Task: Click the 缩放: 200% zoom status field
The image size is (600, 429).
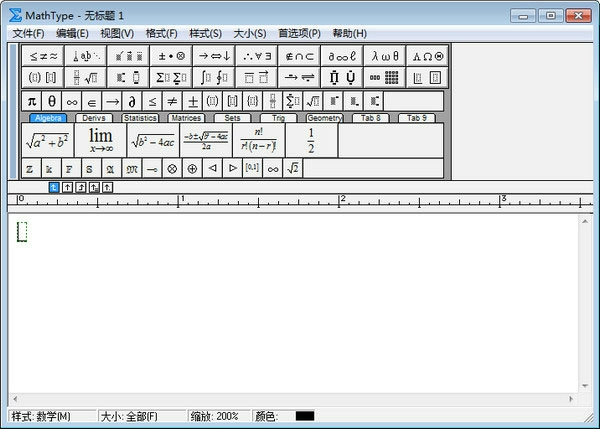Action: (215, 416)
